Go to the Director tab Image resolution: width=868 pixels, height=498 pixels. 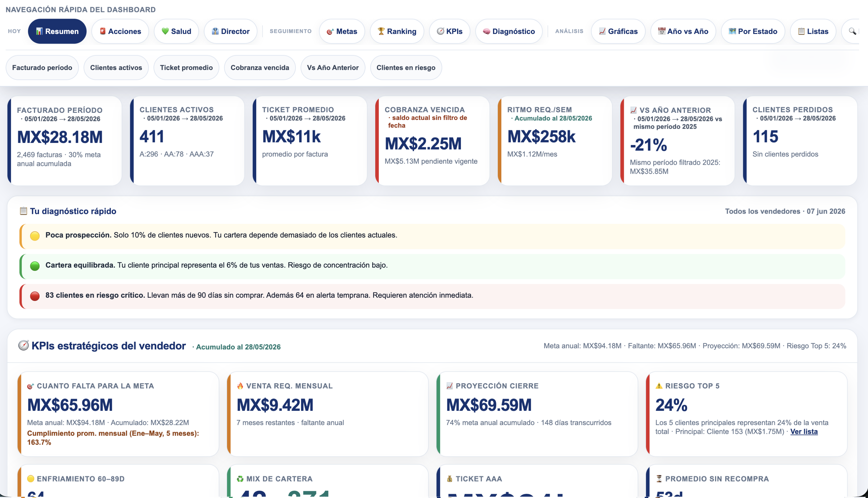coord(230,31)
